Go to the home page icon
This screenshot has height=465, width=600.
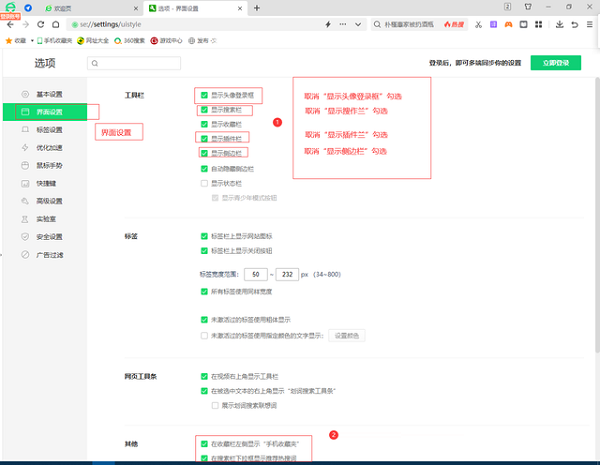(55, 24)
